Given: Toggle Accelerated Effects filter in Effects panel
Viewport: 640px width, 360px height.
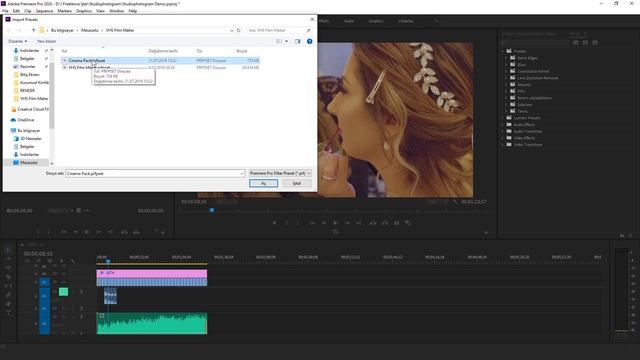Looking at the screenshot, I should (x=576, y=42).
